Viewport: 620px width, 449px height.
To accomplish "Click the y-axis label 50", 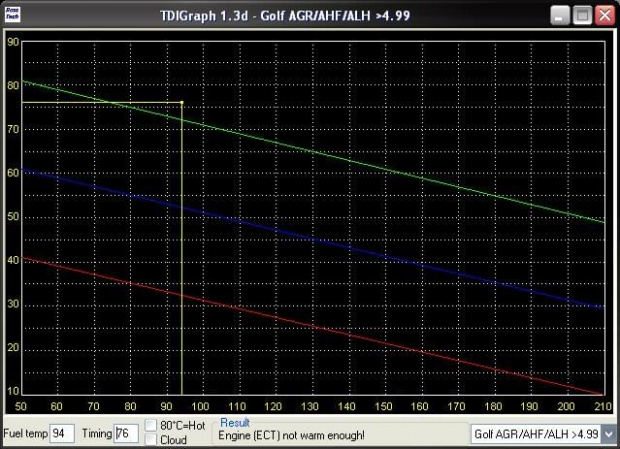I will [13, 217].
